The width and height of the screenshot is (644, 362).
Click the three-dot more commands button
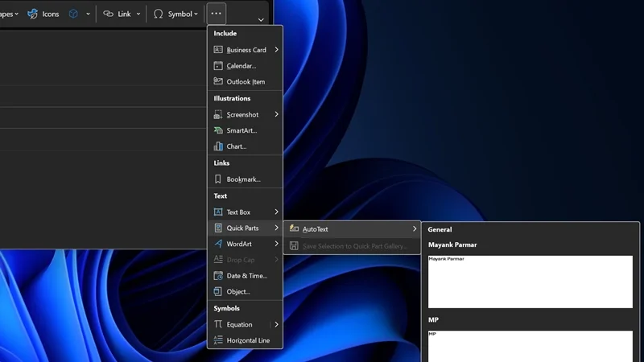coord(216,14)
